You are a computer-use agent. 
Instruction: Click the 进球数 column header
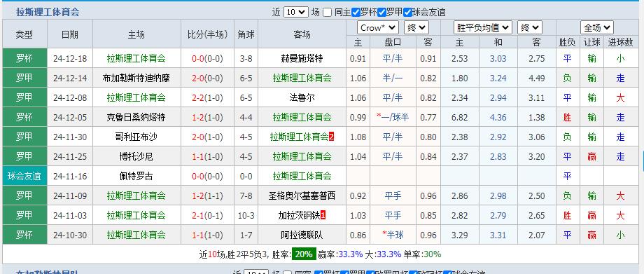click(620, 42)
